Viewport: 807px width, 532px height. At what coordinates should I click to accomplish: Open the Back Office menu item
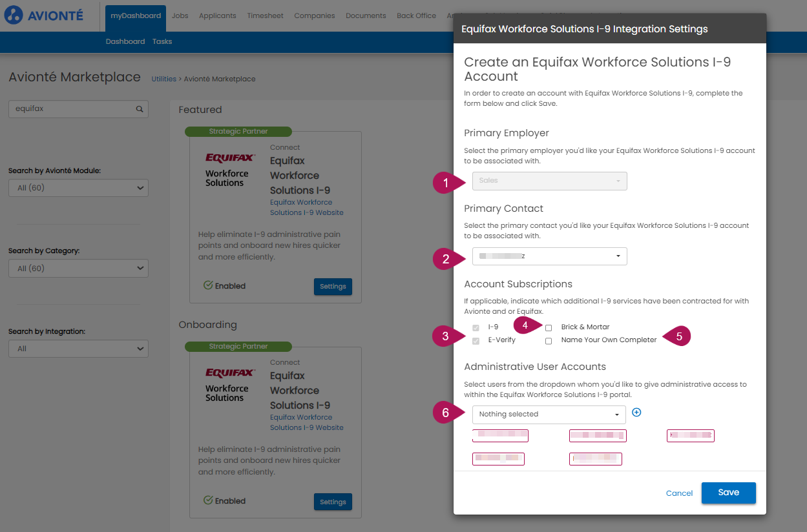pos(416,15)
